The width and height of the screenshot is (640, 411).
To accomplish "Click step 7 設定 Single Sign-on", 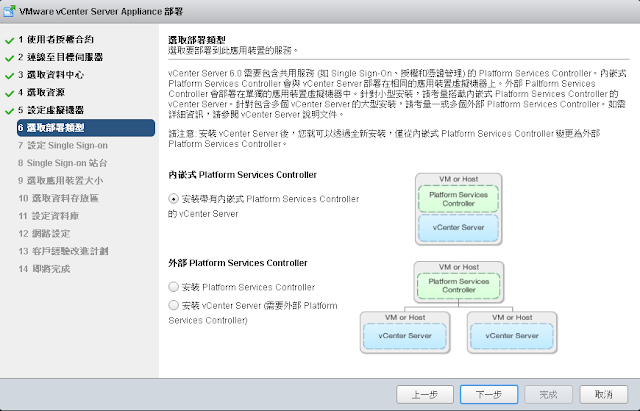I will (x=63, y=145).
